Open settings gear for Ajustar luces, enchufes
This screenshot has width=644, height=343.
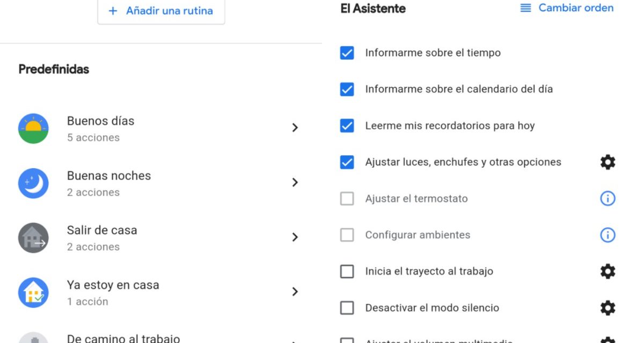[608, 162]
